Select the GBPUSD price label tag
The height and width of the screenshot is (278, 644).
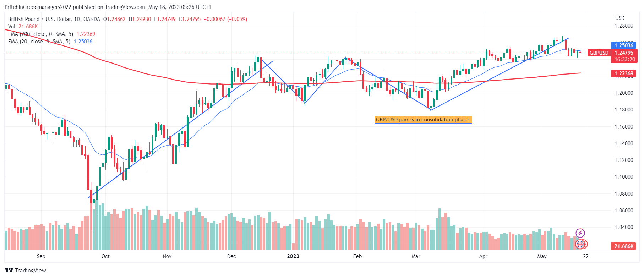tap(599, 53)
